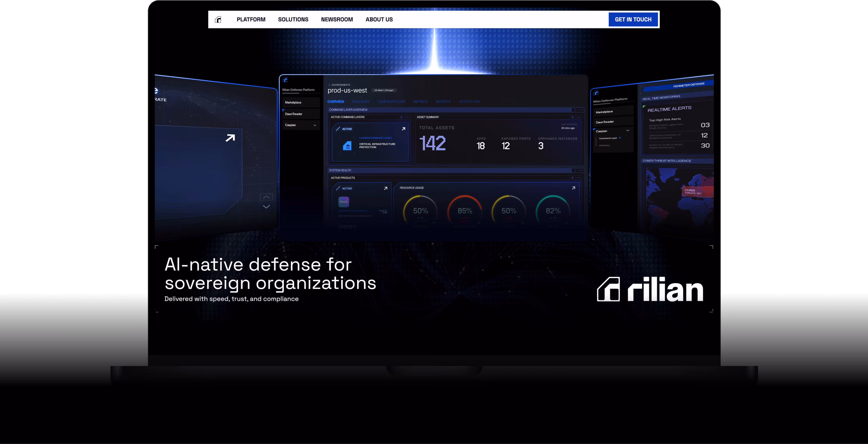Screen dimensions: 868x444
Task: Click the USB Device Insertions alert row
Action: pos(679,136)
